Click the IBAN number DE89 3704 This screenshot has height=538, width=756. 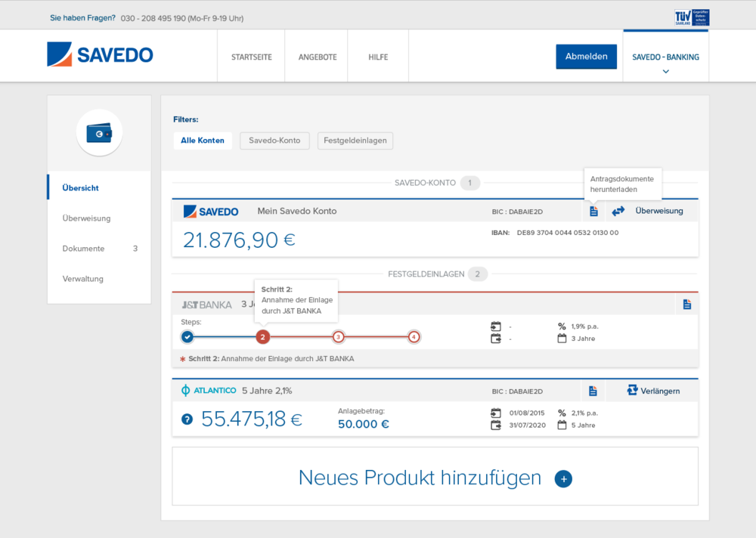coord(568,233)
